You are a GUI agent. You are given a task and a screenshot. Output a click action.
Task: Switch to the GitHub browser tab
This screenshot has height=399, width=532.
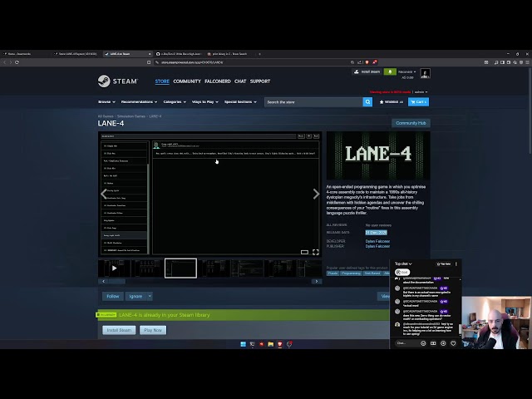pos(179,54)
